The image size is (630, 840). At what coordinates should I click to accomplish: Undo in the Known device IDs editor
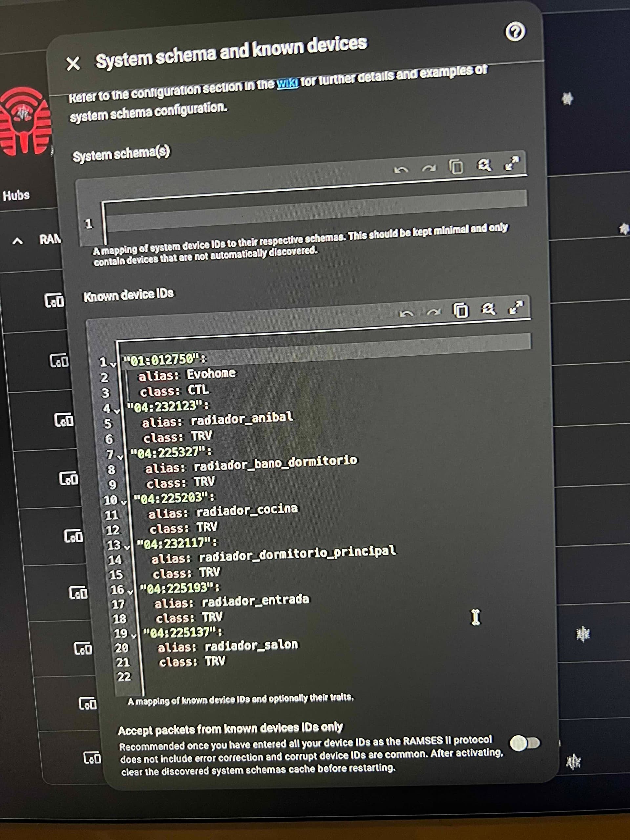click(406, 314)
